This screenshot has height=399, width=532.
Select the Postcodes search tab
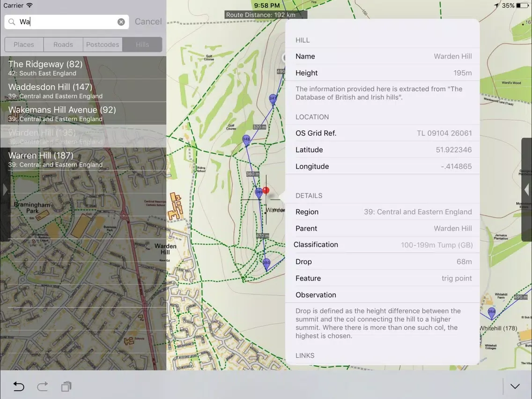pos(103,44)
